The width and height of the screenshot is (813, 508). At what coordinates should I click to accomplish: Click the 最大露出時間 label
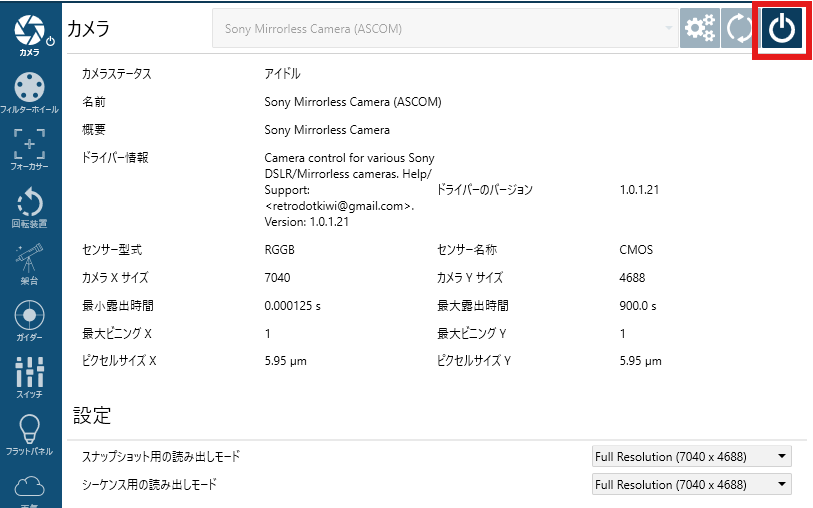(x=473, y=306)
